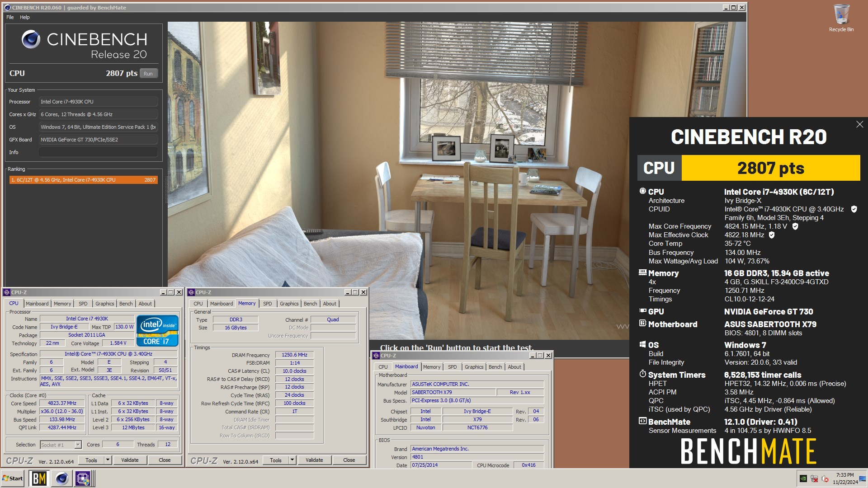Click the Manufacturer field ASUSTeK COMPUTER INC.
This screenshot has height=488, width=868.
477,384
